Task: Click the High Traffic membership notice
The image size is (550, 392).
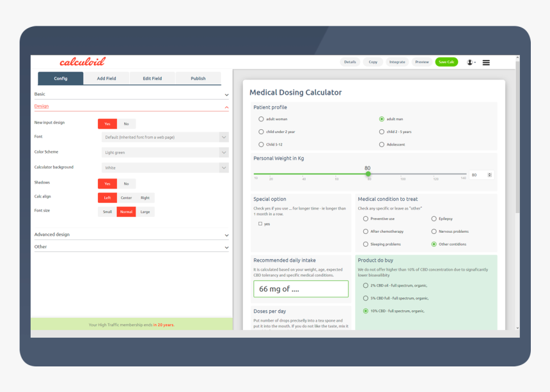Action: pyautogui.click(x=132, y=325)
